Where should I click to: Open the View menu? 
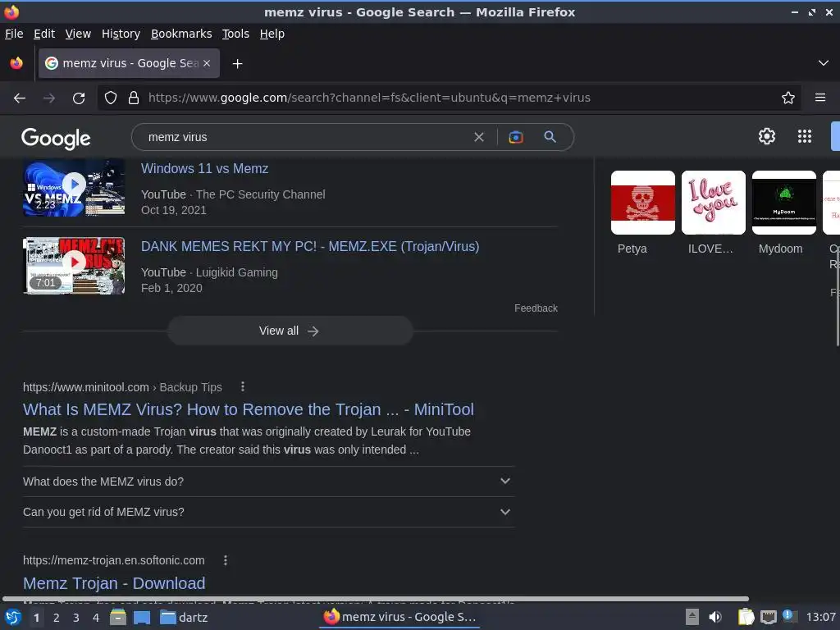(78, 34)
